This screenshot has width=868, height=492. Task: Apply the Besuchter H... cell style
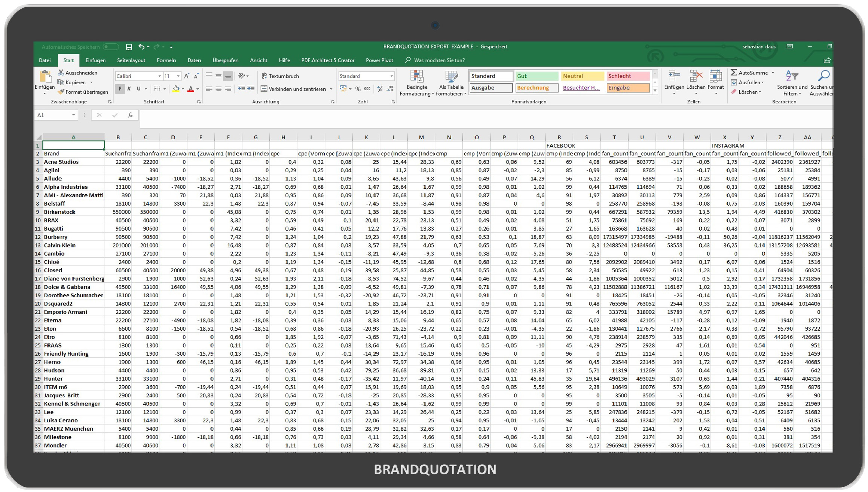pyautogui.click(x=582, y=88)
